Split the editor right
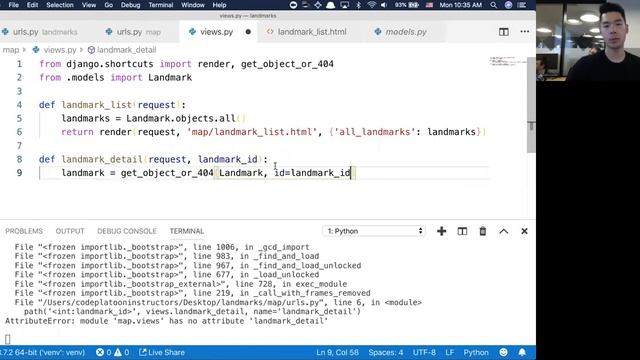Image resolution: width=640 pixels, height=360 pixels. (x=504, y=32)
